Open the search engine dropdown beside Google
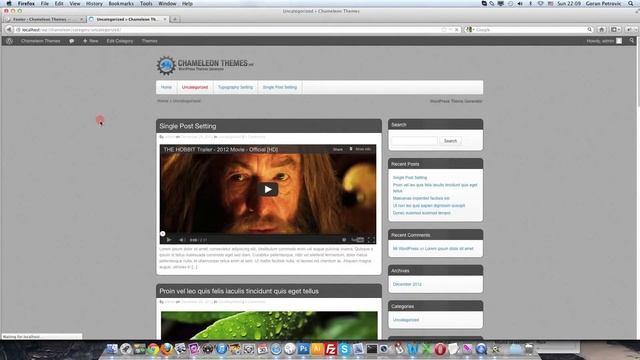Screen dimensions: 640x360 pyautogui.click(x=469, y=29)
